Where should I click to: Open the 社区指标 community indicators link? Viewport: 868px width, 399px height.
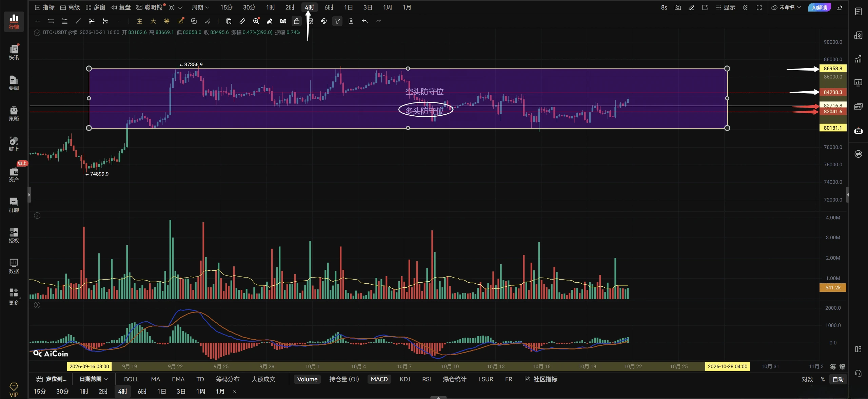(541, 379)
